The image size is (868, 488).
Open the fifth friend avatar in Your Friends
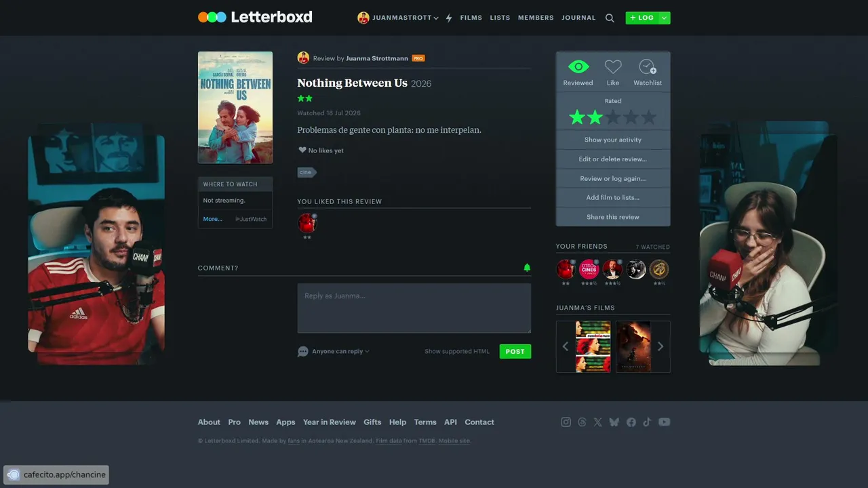[659, 270]
